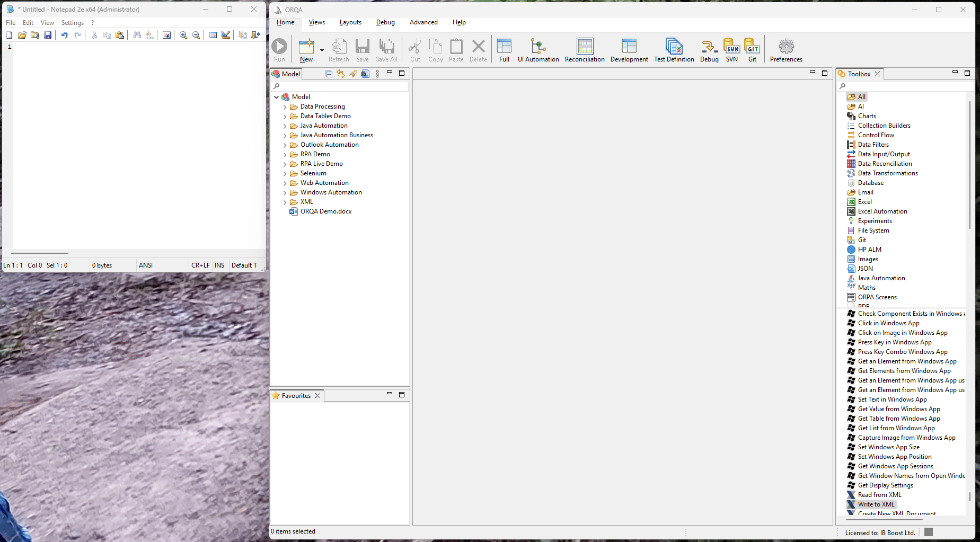Click the paintbrush icon in Model panel

(353, 74)
